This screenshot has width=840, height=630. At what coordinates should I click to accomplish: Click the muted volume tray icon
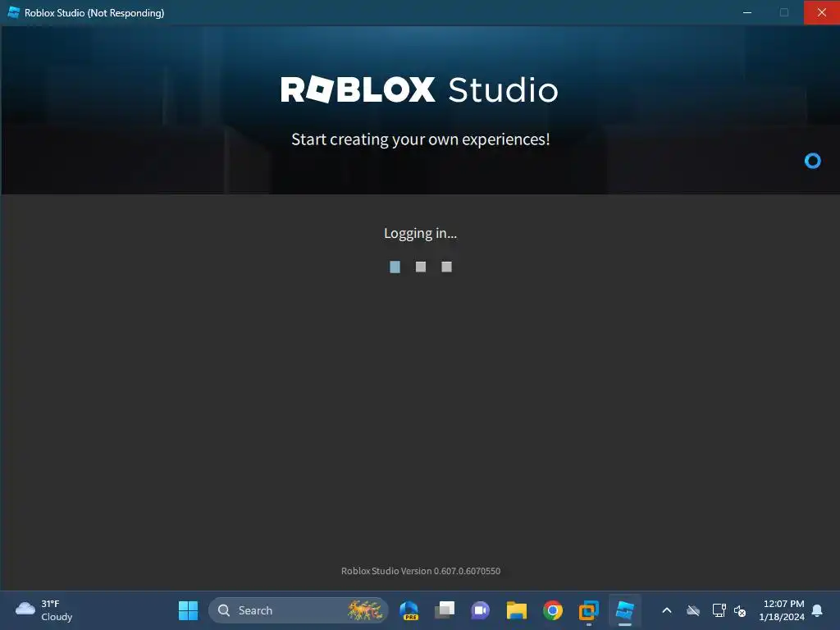pyautogui.click(x=740, y=610)
